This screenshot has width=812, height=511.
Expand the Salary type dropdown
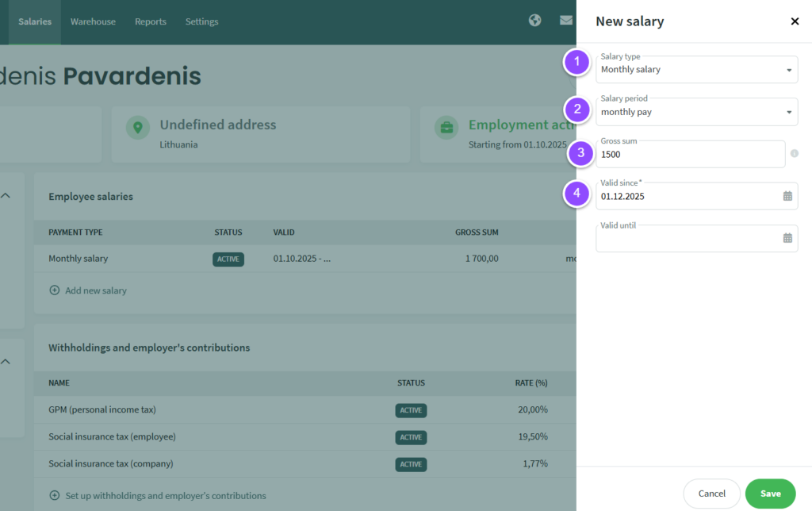tap(788, 70)
